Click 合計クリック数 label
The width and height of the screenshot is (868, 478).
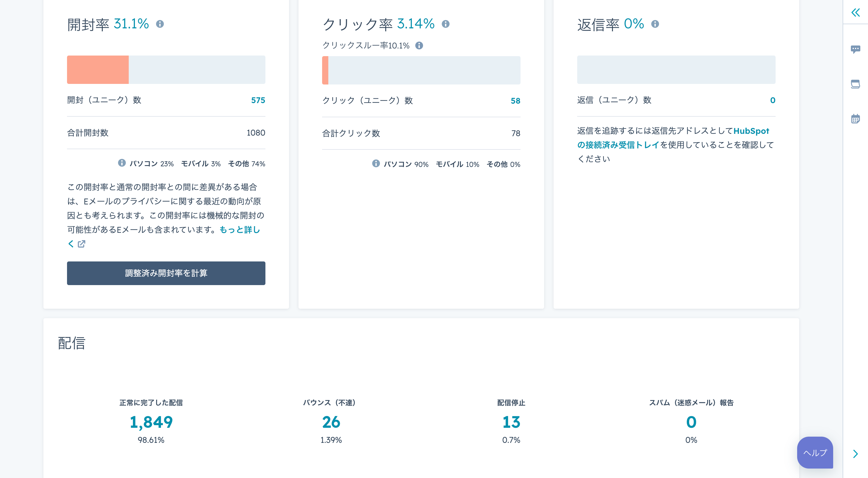click(351, 134)
